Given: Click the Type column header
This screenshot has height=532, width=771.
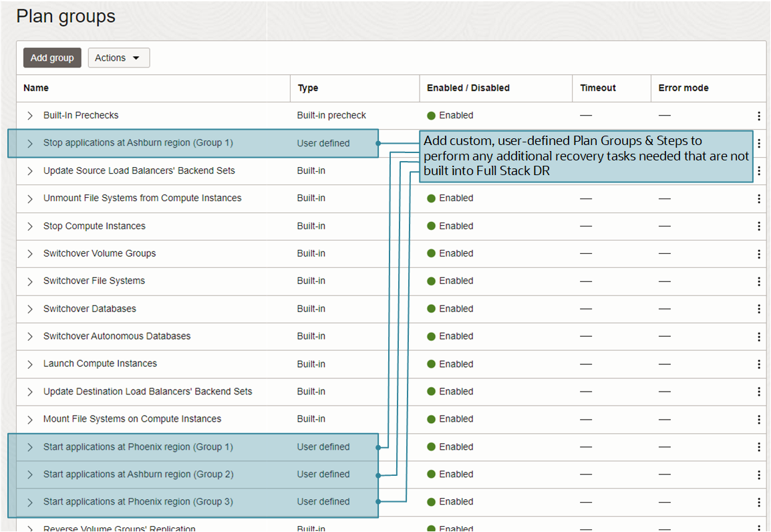Looking at the screenshot, I should 305,88.
